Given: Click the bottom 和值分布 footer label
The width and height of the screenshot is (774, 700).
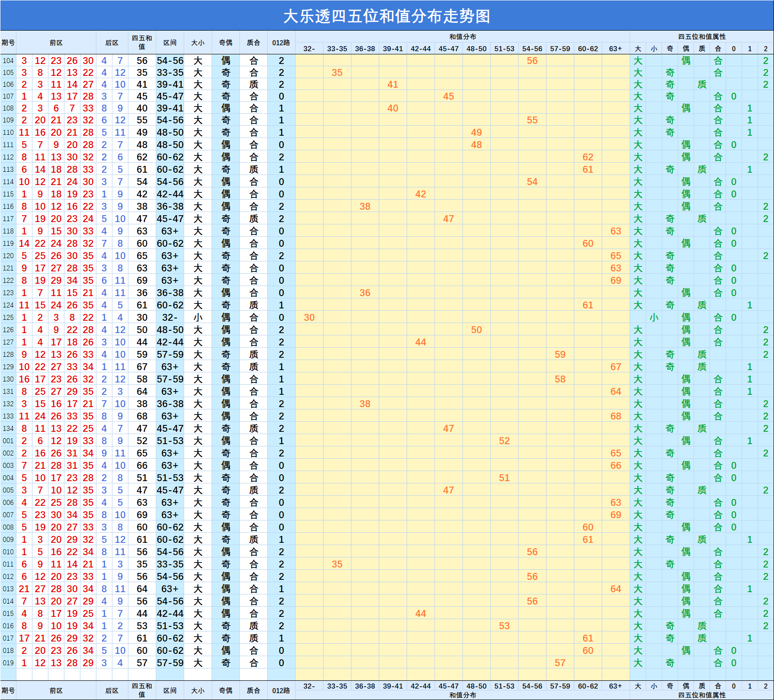Looking at the screenshot, I should (x=462, y=695).
